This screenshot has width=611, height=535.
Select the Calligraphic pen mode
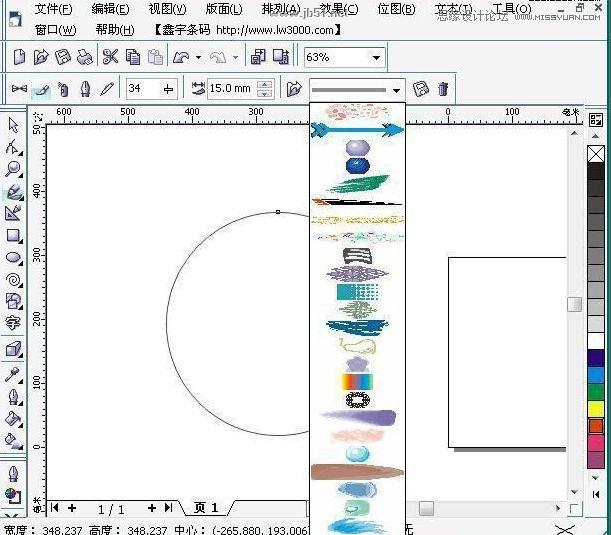coord(85,89)
